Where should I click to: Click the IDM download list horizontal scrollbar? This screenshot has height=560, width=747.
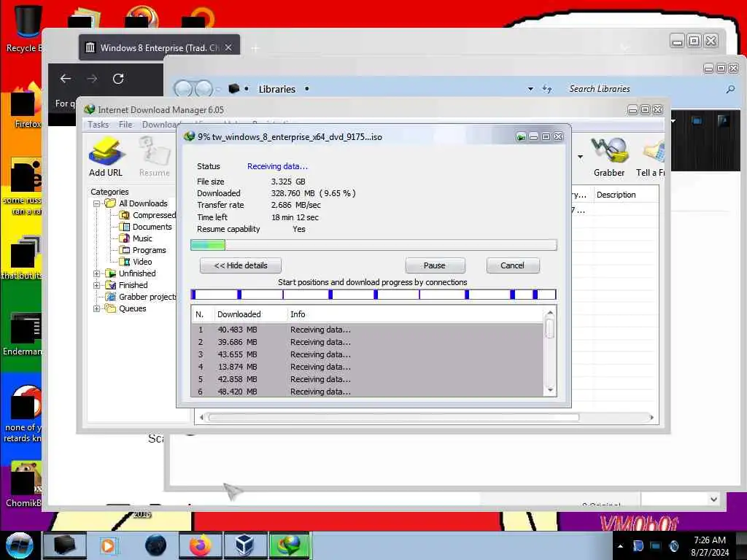(393, 418)
